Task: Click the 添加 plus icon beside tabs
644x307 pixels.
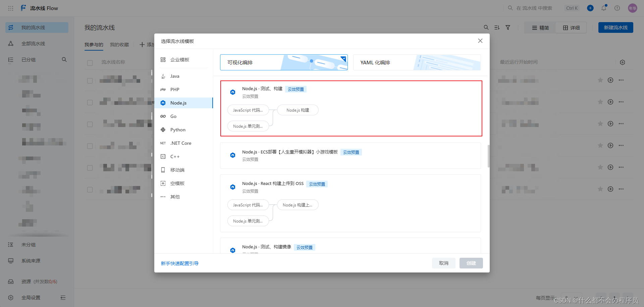Action: [142, 45]
